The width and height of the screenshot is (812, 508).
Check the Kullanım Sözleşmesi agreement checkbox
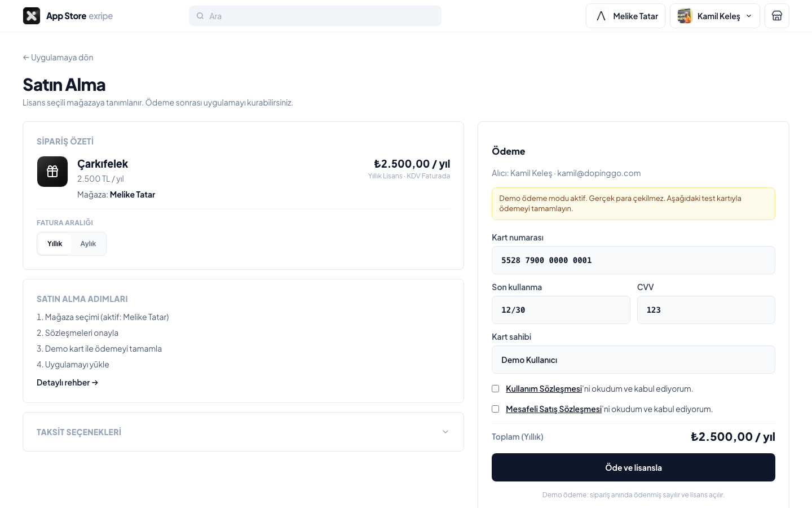pos(496,389)
